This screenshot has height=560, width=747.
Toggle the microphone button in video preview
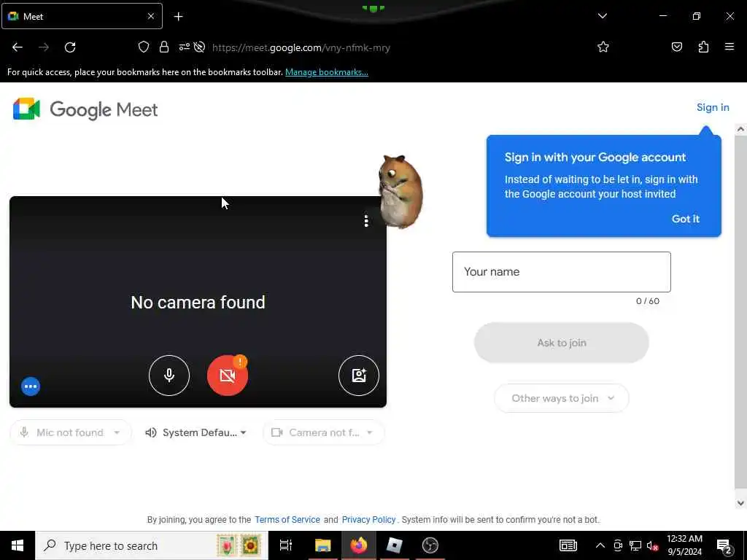coord(169,376)
